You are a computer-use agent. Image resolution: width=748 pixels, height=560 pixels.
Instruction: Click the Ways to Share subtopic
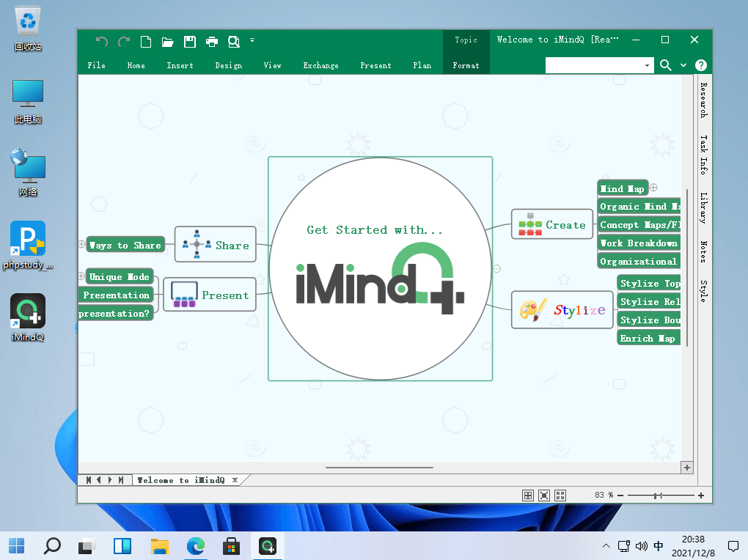click(x=125, y=245)
